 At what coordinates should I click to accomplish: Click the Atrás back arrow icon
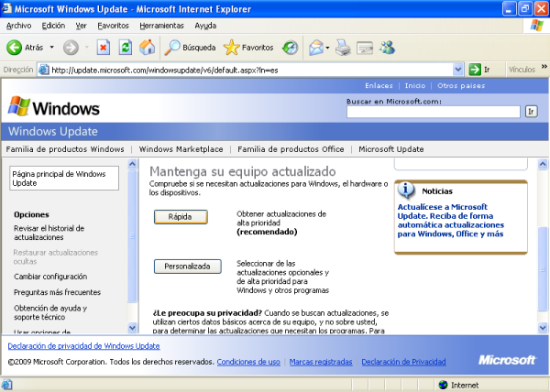tap(14, 47)
